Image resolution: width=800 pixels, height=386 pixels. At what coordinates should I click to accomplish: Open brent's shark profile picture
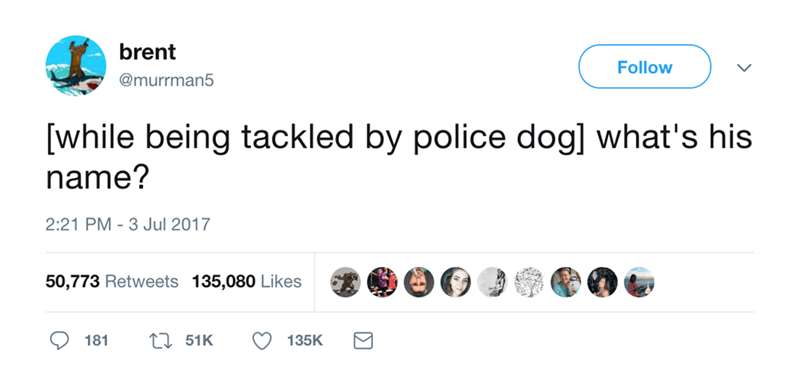[76, 66]
